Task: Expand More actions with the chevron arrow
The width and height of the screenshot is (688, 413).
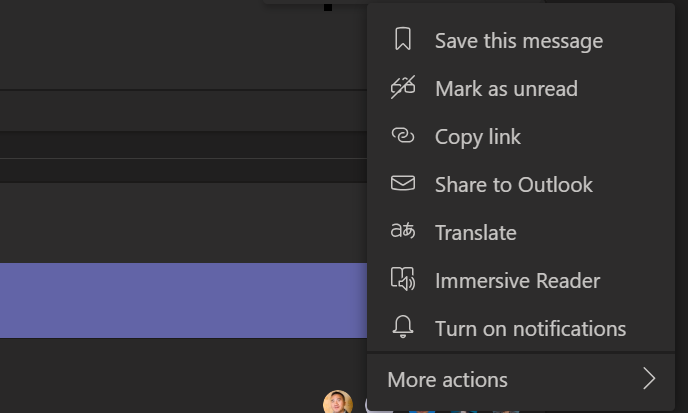Action: pos(649,379)
